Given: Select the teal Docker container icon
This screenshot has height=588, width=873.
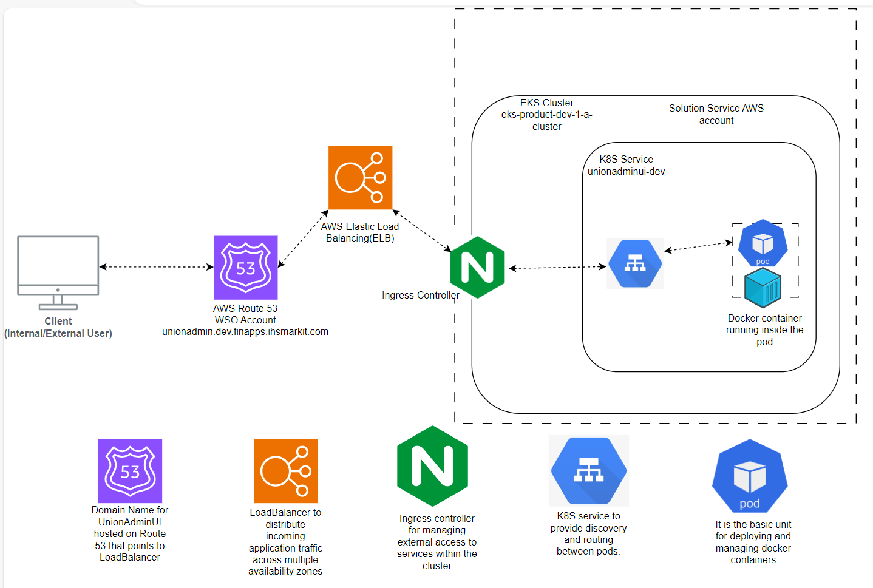Looking at the screenshot, I should pyautogui.click(x=763, y=288).
